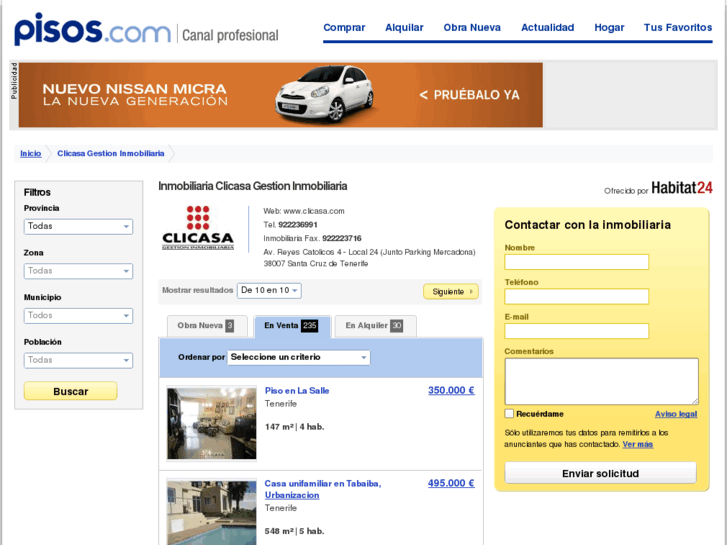Click the 350.000 € price link
This screenshot has width=727, height=545.
point(451,390)
